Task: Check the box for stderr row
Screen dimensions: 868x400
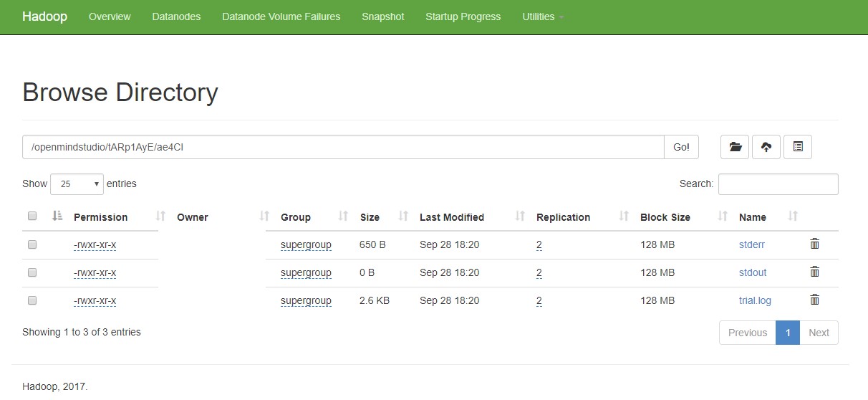Action: point(32,244)
